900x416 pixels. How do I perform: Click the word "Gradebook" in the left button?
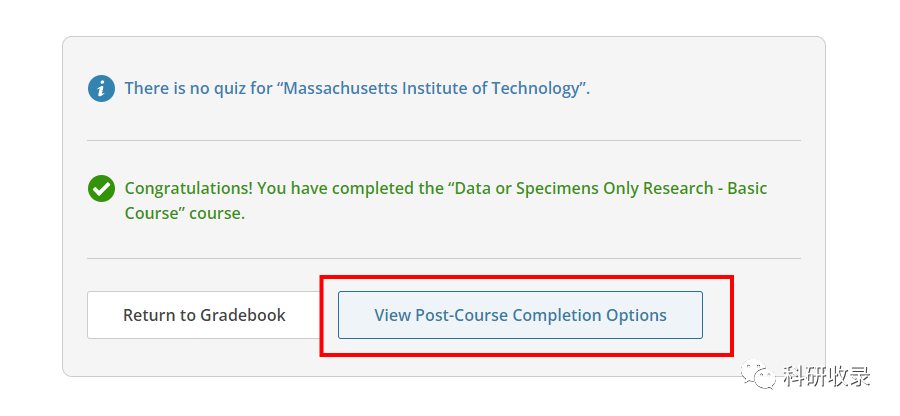point(243,315)
